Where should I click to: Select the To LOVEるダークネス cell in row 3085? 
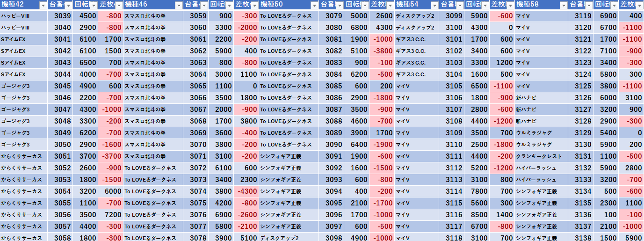(289, 86)
